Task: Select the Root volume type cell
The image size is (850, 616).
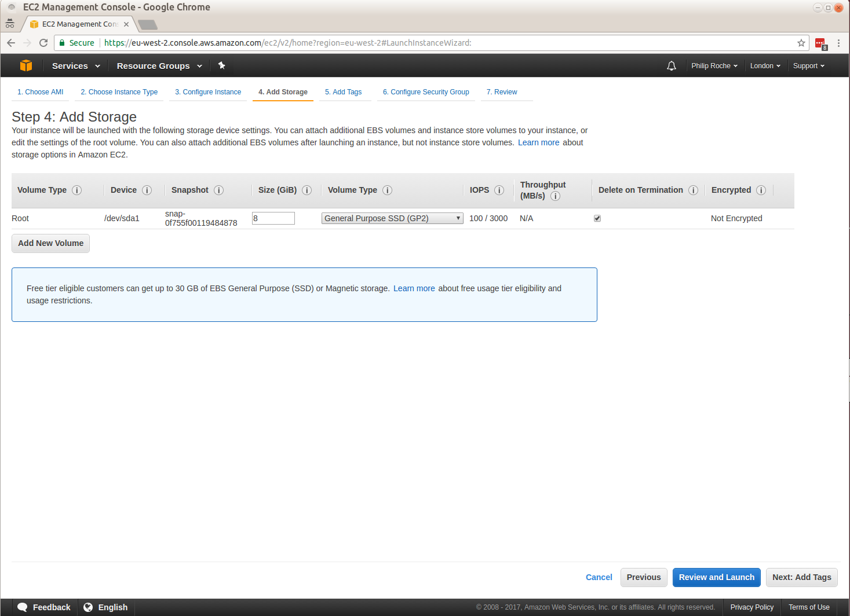Action: click(x=20, y=218)
